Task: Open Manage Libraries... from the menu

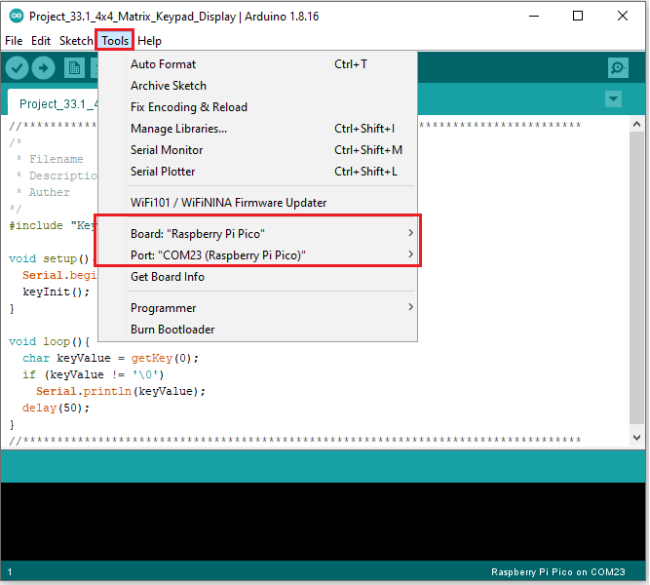Action: point(257,129)
